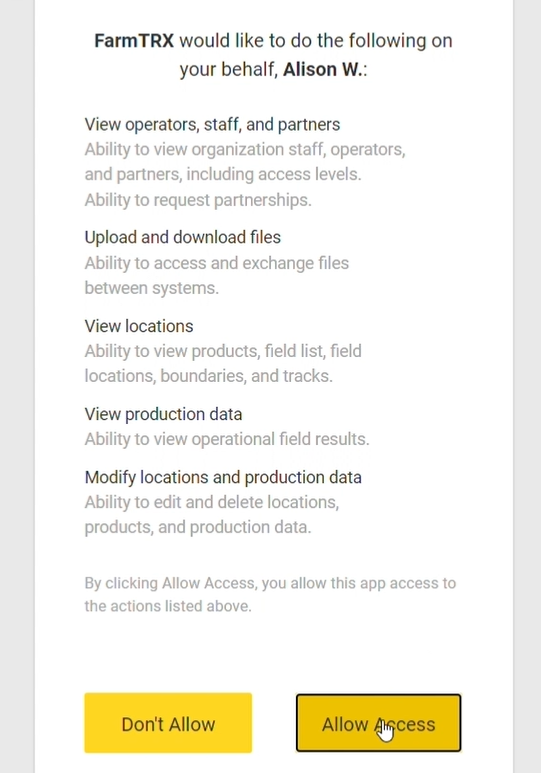
Task: Click 'Ability to view products, field list' description
Action: [x=223, y=363]
